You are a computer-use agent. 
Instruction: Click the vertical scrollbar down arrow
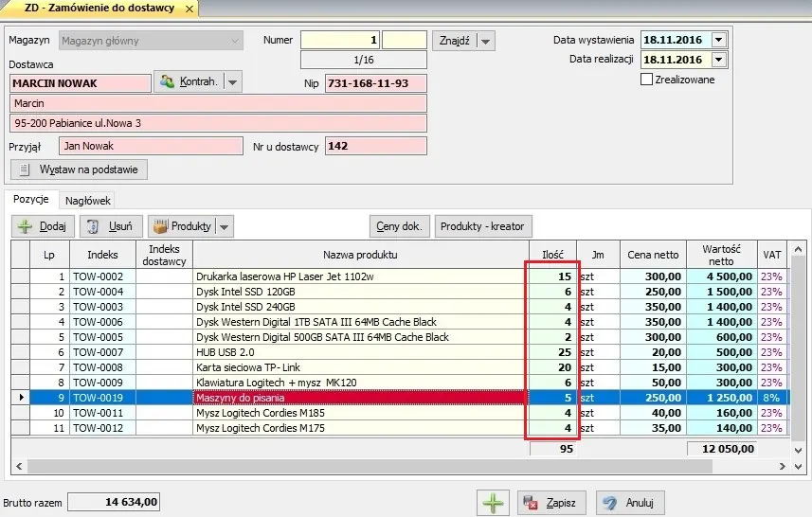click(x=798, y=450)
